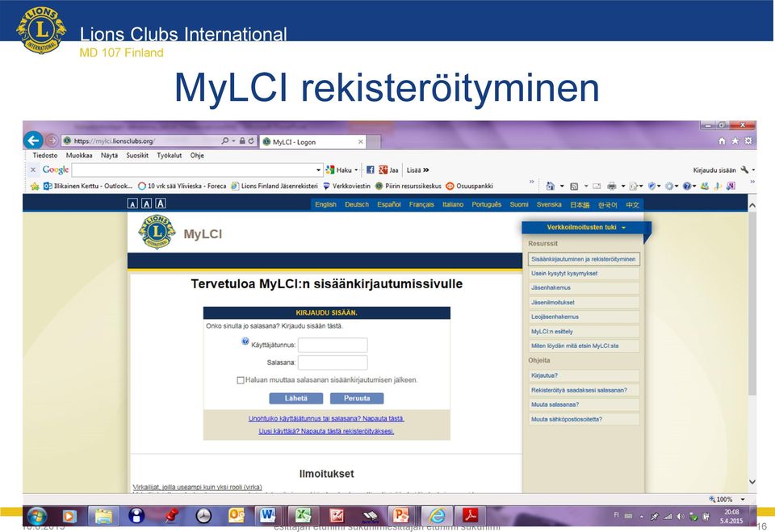
Task: Expand the favorites bar overflow chevron
Action: [x=532, y=182]
